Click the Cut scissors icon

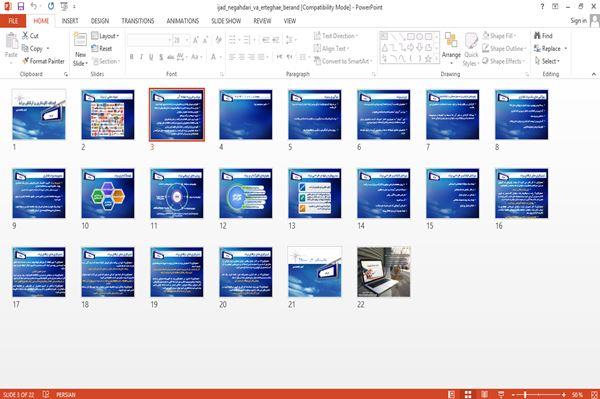pos(25,36)
